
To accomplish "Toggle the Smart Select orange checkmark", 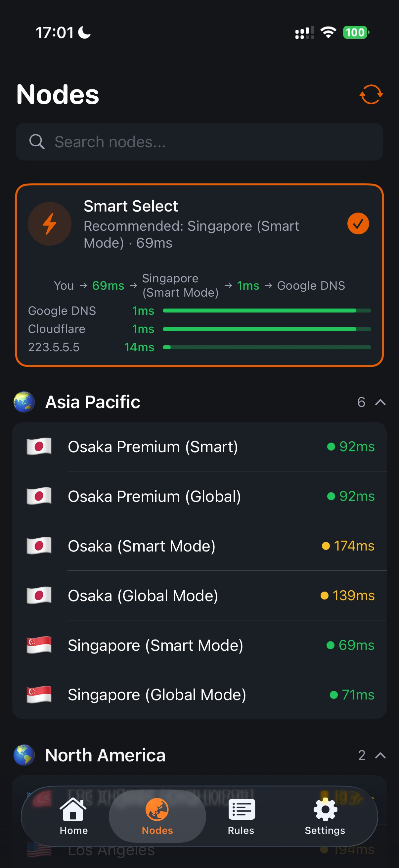I will pos(358,224).
